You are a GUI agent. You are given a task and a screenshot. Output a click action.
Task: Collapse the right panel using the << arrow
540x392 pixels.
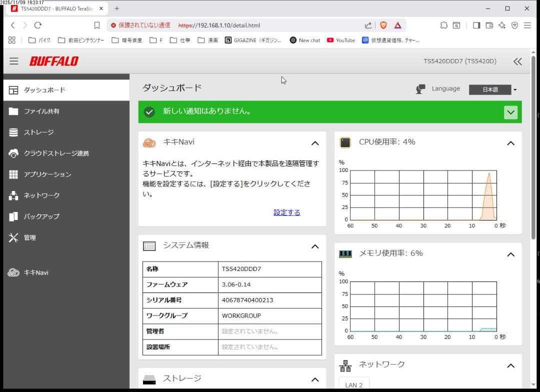click(517, 61)
